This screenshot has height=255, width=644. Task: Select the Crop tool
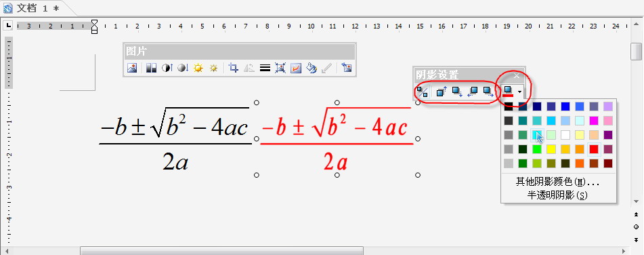[233, 68]
